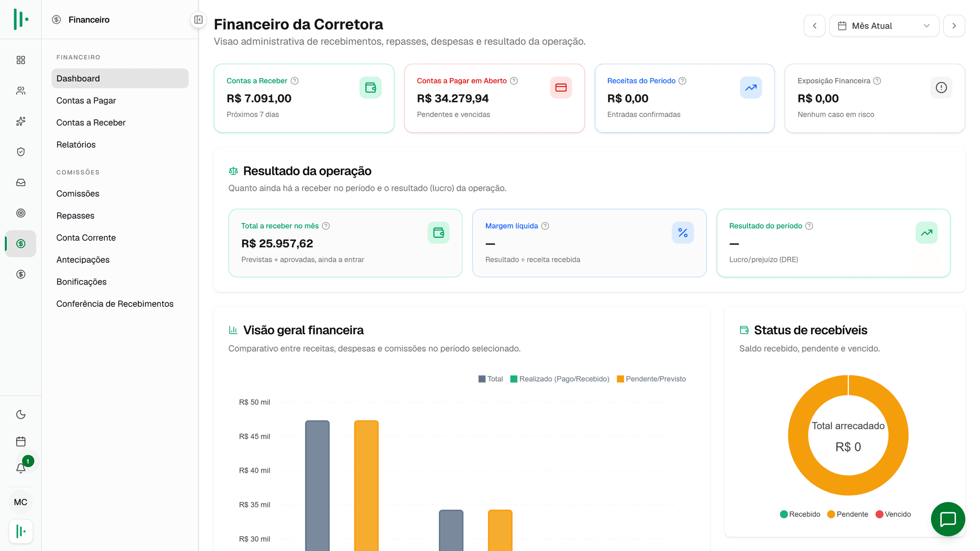Click the target icon in left rail
This screenshot has height=551, width=980.
click(20, 213)
